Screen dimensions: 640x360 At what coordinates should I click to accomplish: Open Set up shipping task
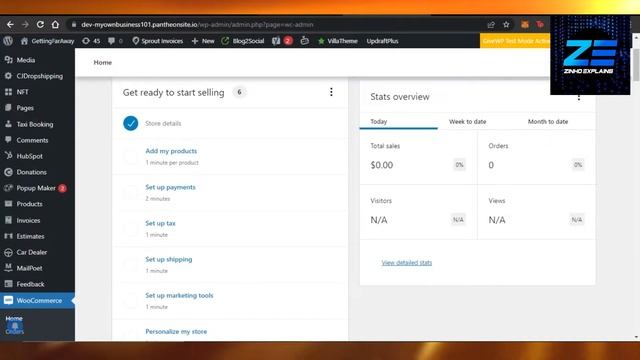169,259
